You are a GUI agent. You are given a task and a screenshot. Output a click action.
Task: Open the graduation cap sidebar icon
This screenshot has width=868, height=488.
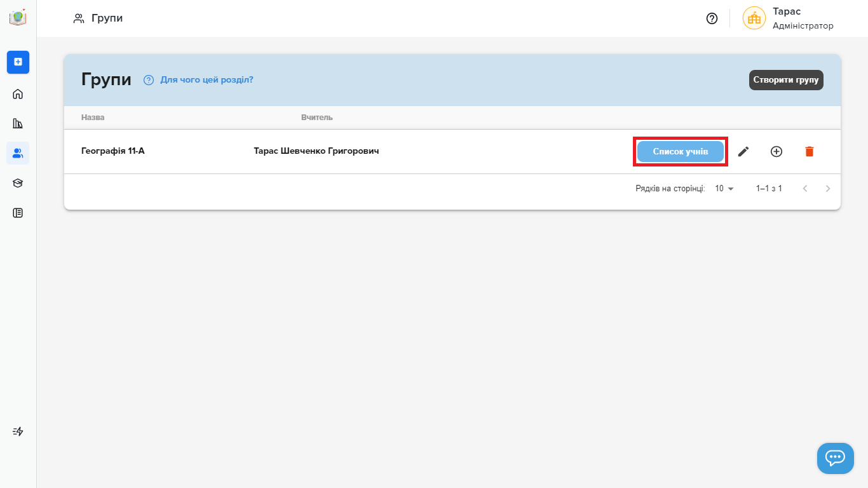[18, 183]
